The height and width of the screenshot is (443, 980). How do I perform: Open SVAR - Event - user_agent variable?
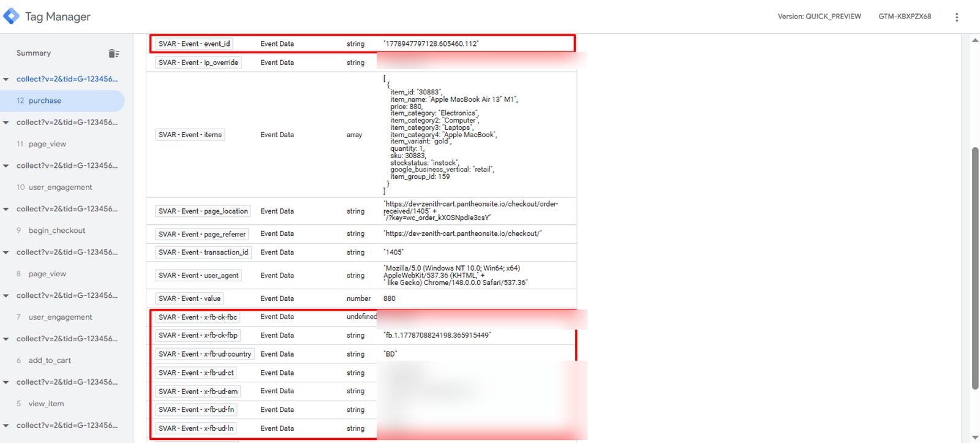(198, 276)
